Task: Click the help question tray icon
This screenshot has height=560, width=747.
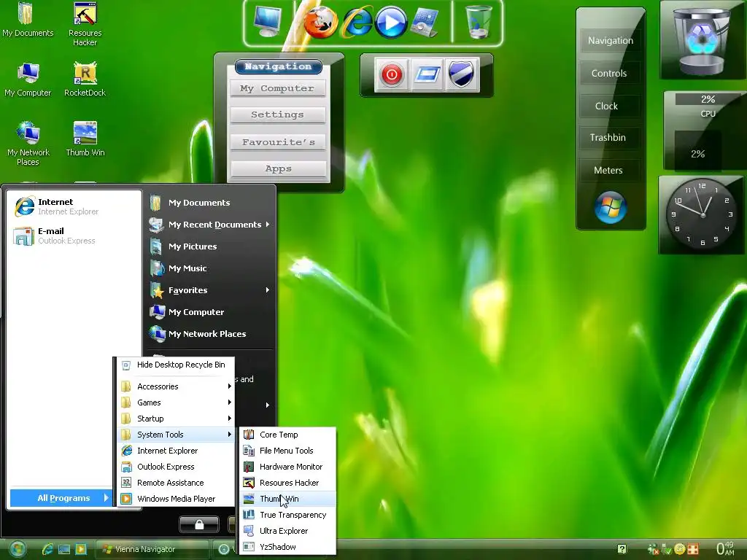Action: 622,549
